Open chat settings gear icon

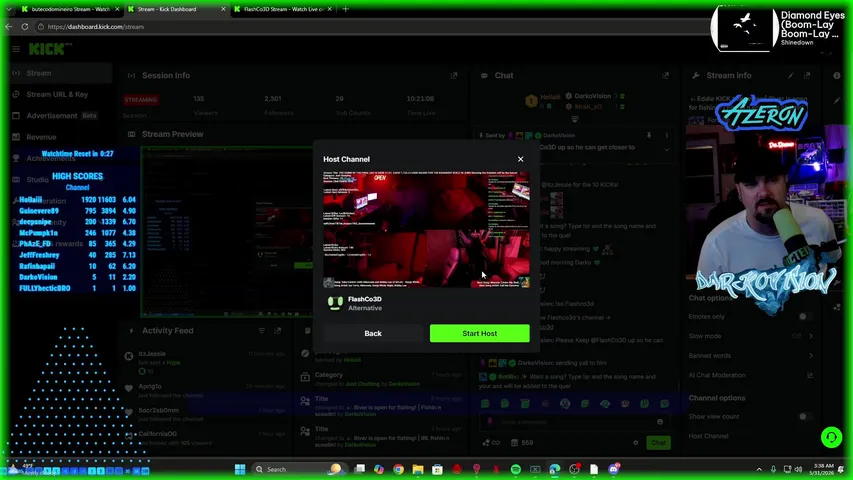pos(635,442)
